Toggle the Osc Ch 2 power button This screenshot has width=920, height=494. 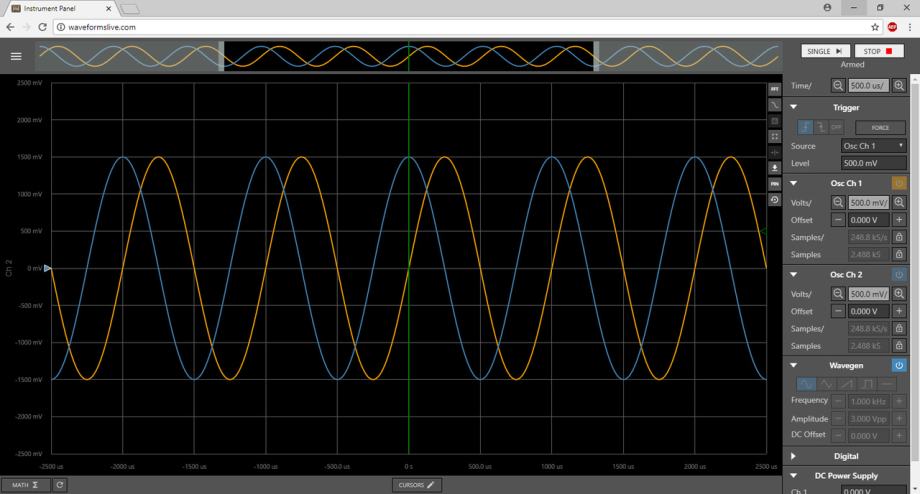click(x=898, y=274)
